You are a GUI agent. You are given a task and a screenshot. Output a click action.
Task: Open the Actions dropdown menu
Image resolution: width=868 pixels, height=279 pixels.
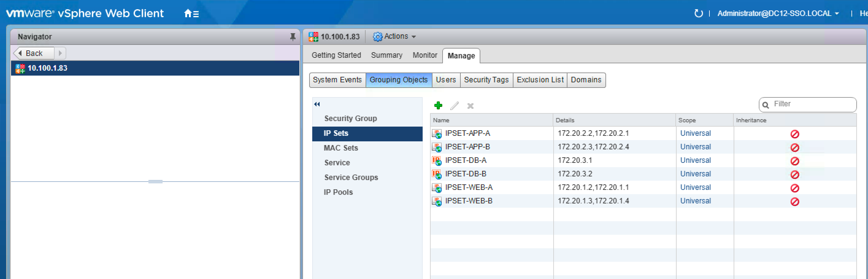394,37
